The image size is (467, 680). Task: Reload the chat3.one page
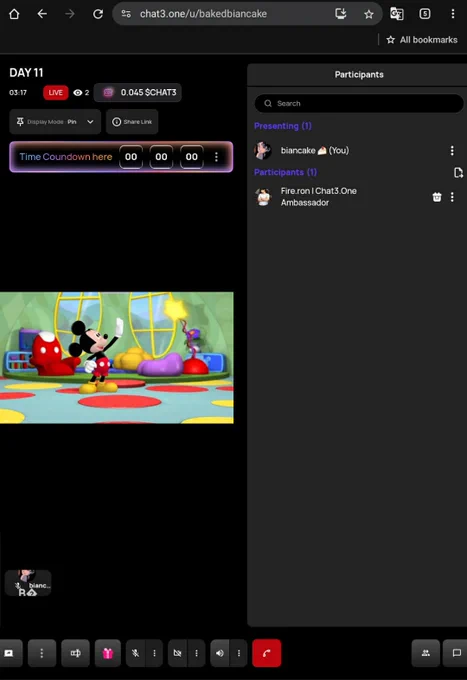click(x=98, y=14)
